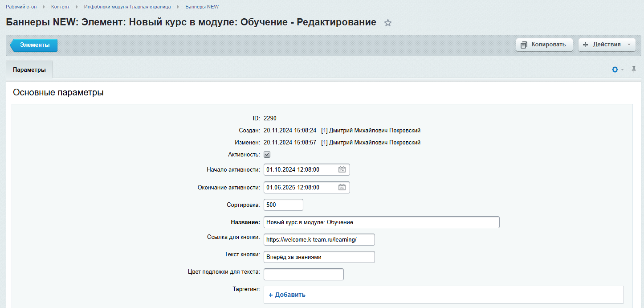
Task: Open calendar for Начало активности date
Action: click(342, 170)
